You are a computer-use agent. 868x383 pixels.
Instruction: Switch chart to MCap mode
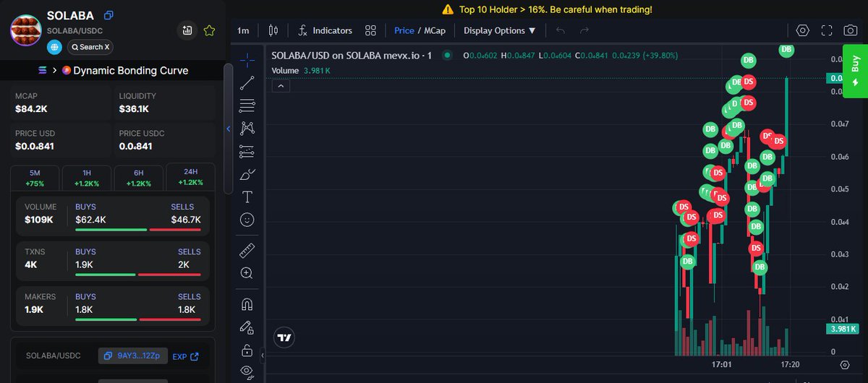coord(434,30)
